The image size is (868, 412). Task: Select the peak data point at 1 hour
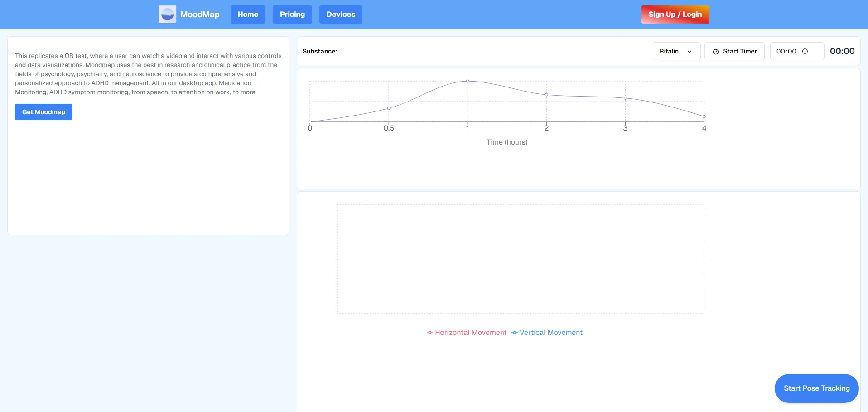[x=468, y=81]
